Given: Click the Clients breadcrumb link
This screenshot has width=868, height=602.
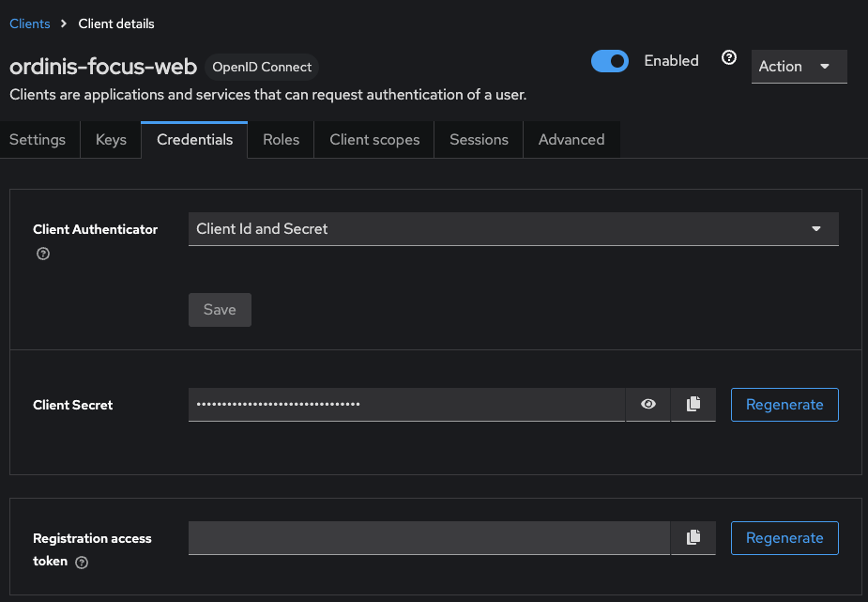Looking at the screenshot, I should pos(30,23).
